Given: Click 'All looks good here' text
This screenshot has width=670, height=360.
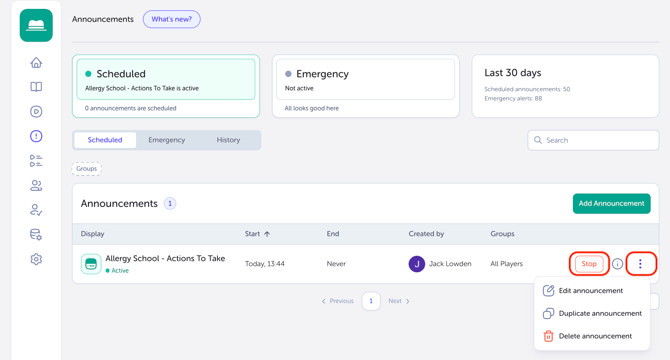Looking at the screenshot, I should [312, 108].
